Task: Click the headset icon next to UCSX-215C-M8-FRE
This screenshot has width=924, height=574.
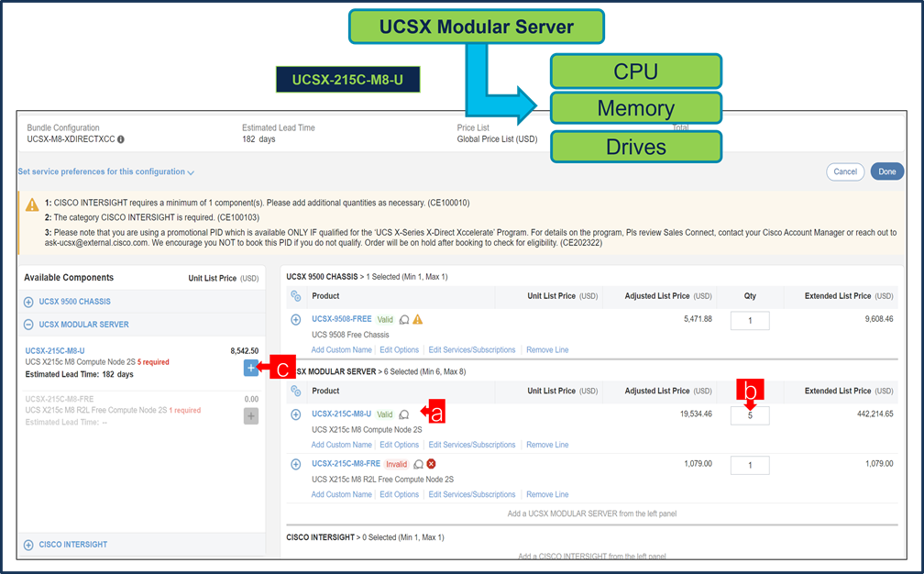Action: pos(418,464)
